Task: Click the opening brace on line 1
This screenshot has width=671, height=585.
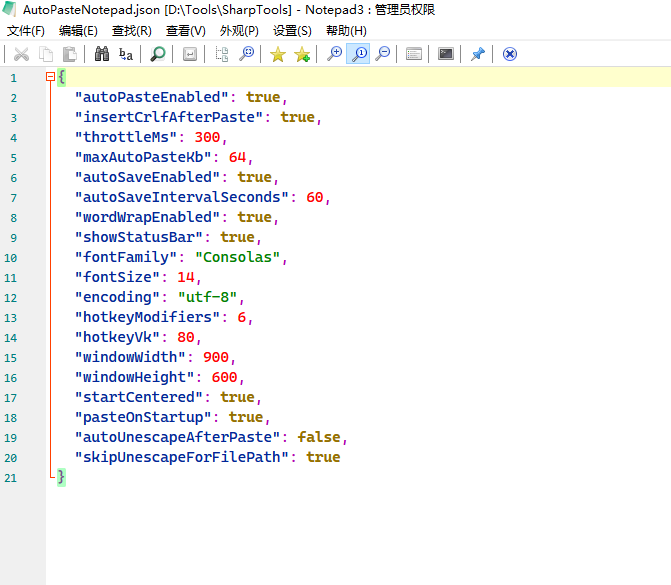Action: click(x=61, y=77)
